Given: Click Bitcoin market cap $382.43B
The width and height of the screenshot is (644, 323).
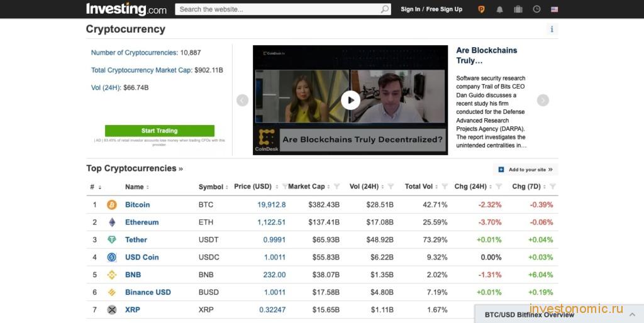Looking at the screenshot, I should coord(324,205).
